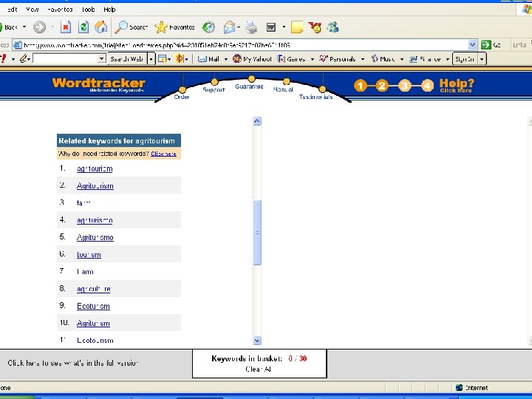Screen dimensions: 532x399
Task: Click step 2 orange circle
Action: (x=382, y=86)
